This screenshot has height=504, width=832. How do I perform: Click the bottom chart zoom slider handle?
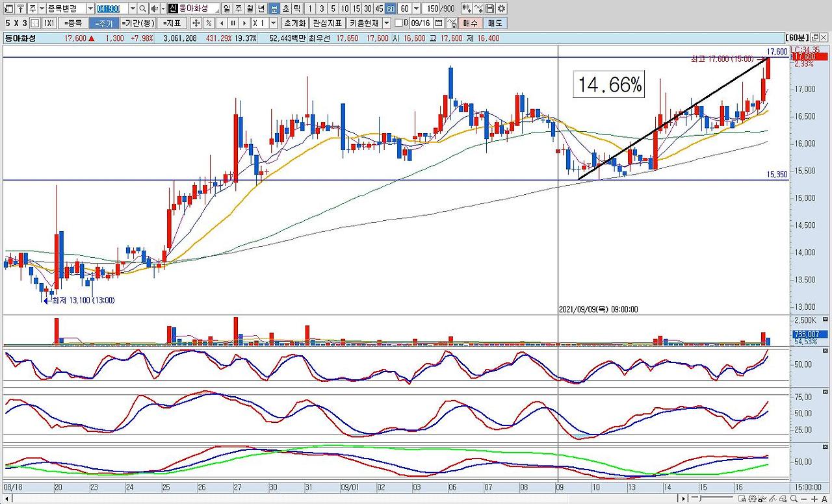coord(700,499)
